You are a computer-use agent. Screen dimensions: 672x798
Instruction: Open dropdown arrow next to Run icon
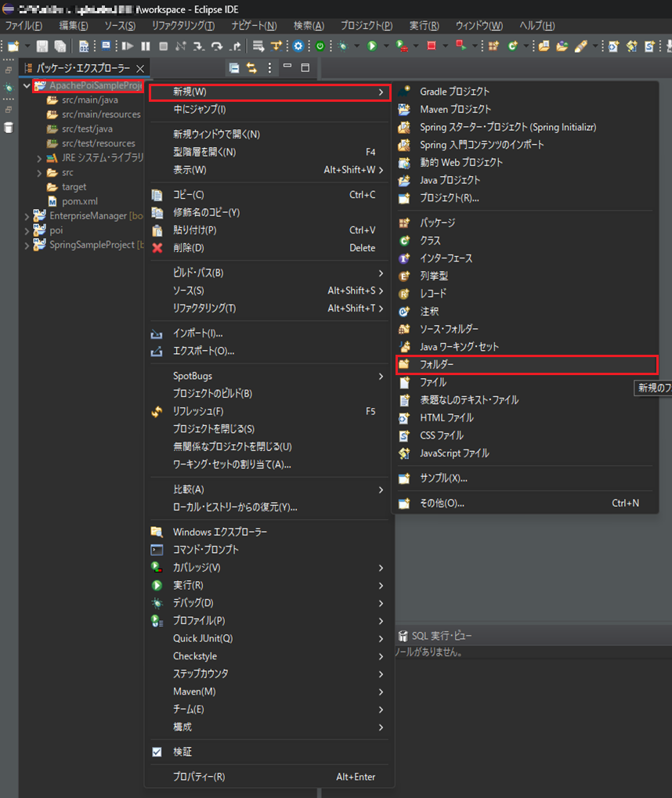click(x=386, y=46)
